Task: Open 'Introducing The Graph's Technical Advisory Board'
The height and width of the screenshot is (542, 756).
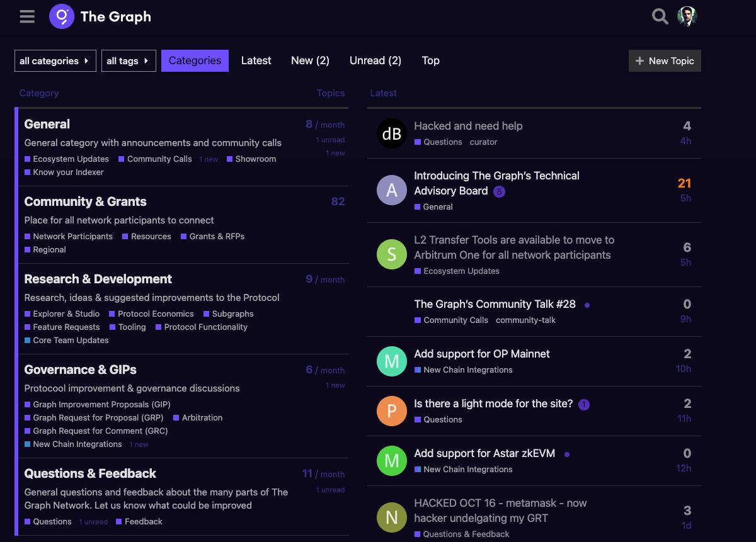Action: point(496,183)
